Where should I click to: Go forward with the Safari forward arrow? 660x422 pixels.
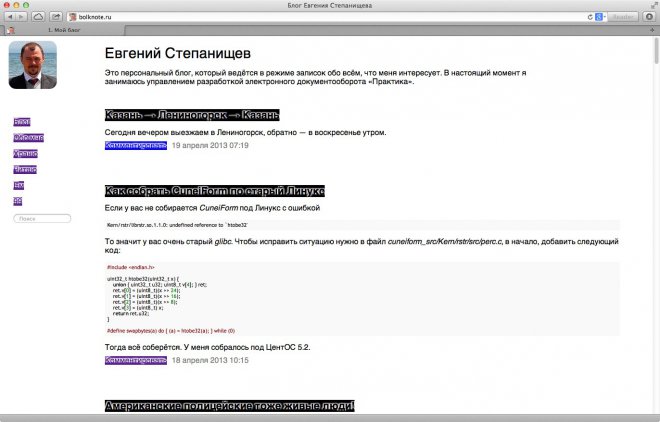click(x=21, y=17)
